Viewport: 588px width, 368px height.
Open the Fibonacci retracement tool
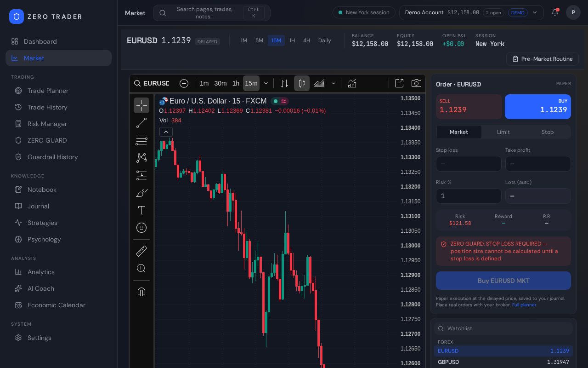pos(141,140)
